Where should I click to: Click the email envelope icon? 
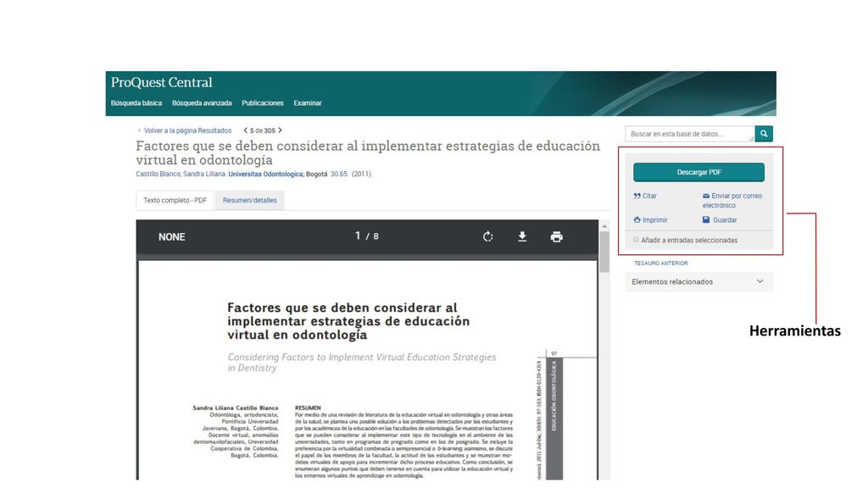pos(706,196)
